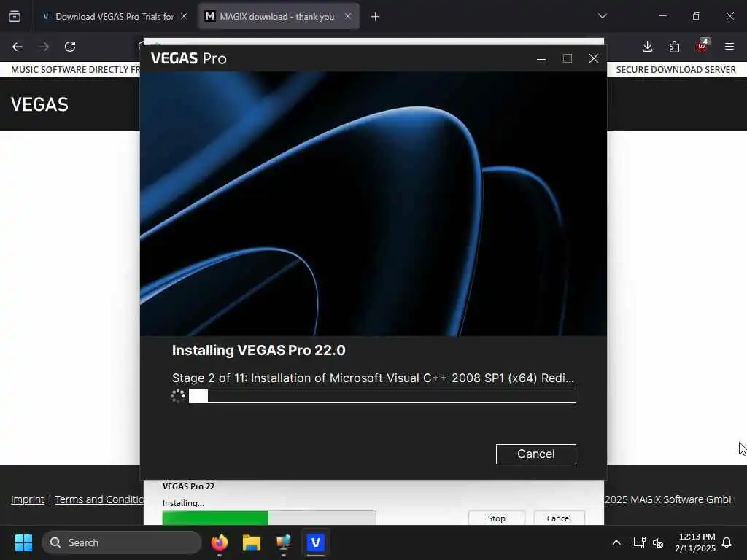Click the taskbar Search box

(x=122, y=542)
